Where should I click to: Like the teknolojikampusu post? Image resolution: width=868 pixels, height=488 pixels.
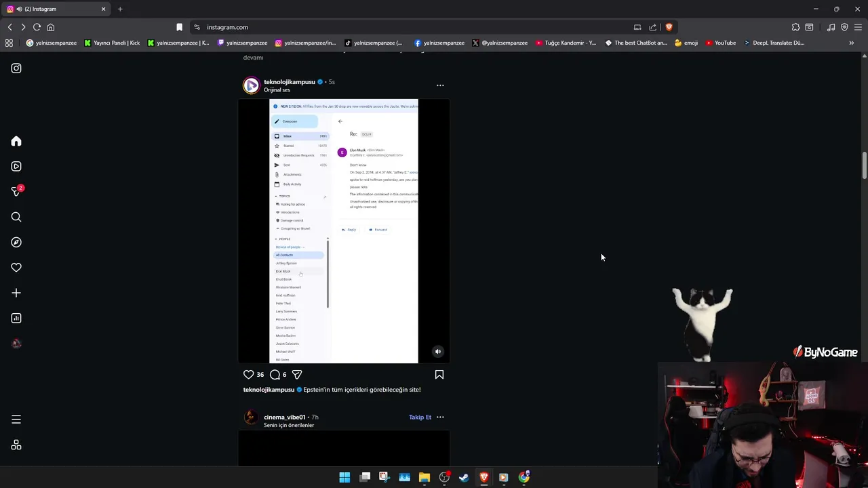[x=248, y=374]
